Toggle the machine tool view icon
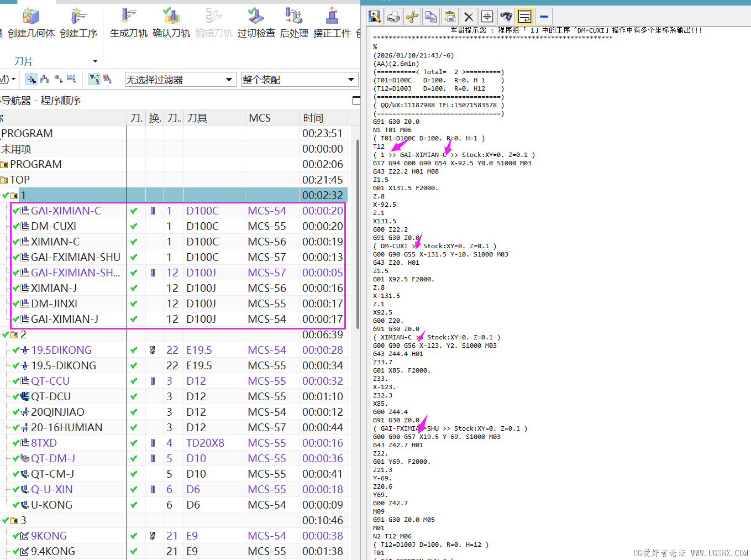The image size is (751, 560). pyautogui.click(x=45, y=79)
